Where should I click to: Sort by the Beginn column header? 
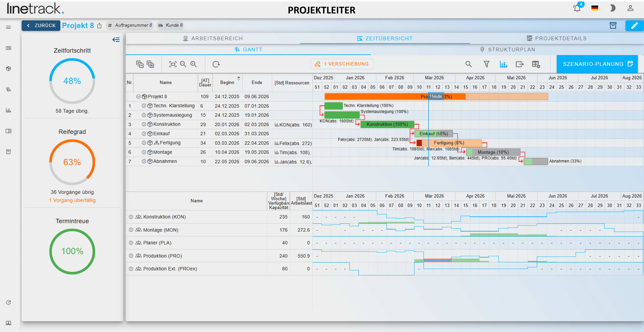(x=227, y=83)
